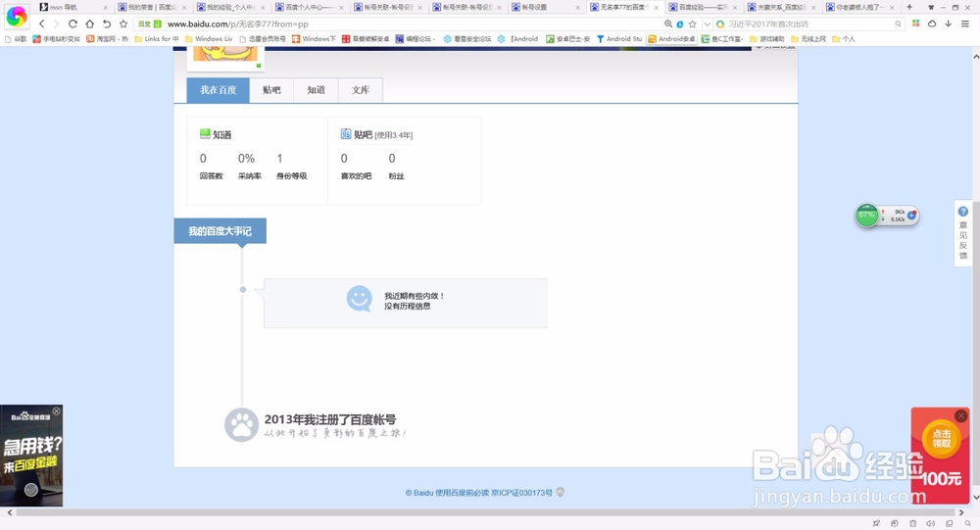
Task: Open the 个人 bookmark folder
Action: [843, 39]
